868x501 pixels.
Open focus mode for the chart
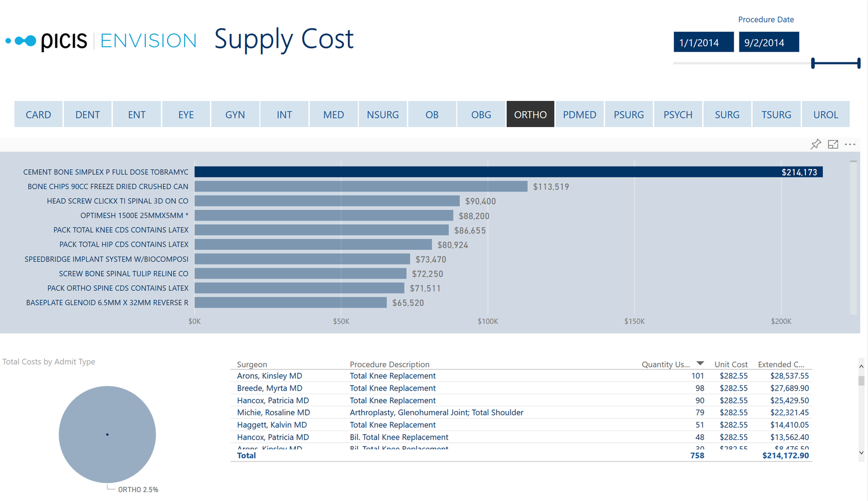(x=833, y=145)
